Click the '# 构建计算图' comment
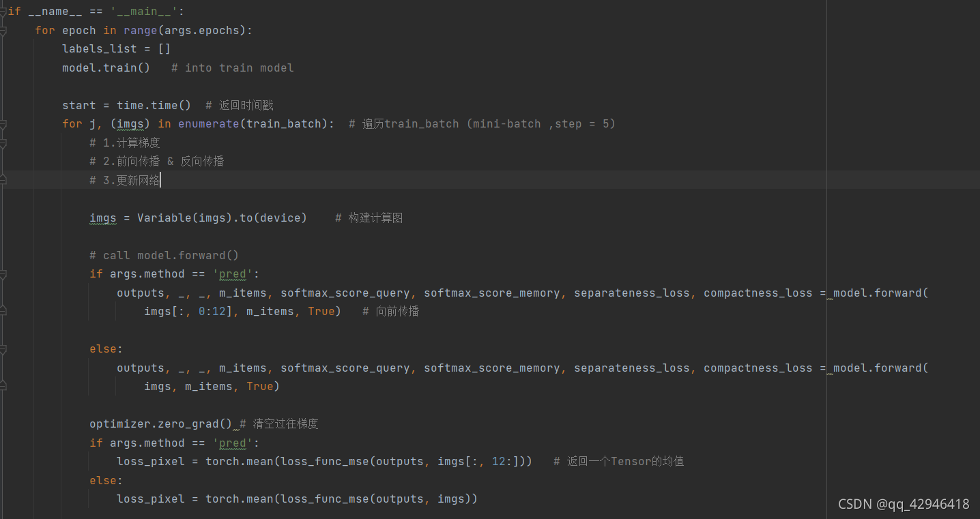 pos(369,218)
